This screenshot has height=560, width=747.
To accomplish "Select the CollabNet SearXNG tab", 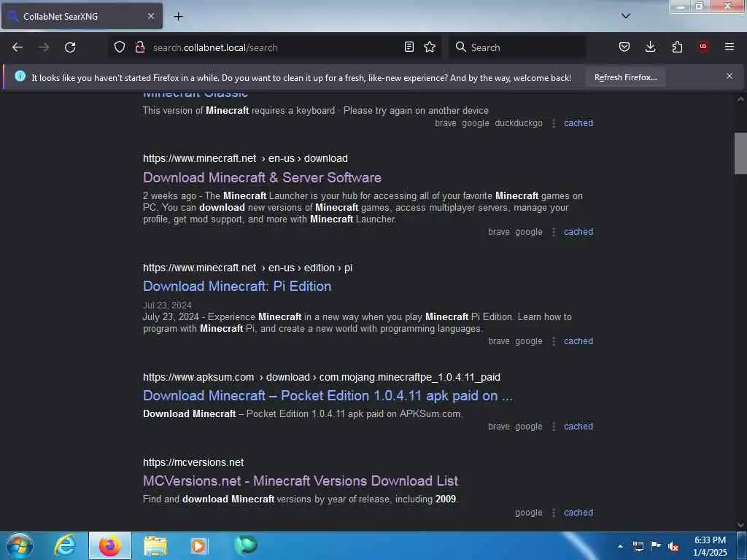I will 82,16.
